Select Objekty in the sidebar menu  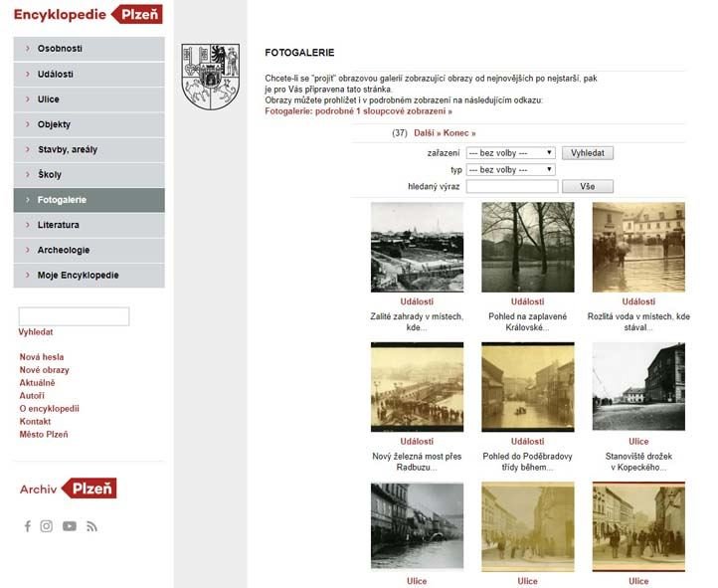tap(89, 124)
